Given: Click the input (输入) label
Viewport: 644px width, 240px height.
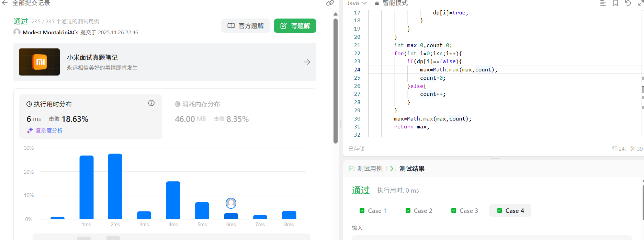Looking at the screenshot, I should point(357,228).
